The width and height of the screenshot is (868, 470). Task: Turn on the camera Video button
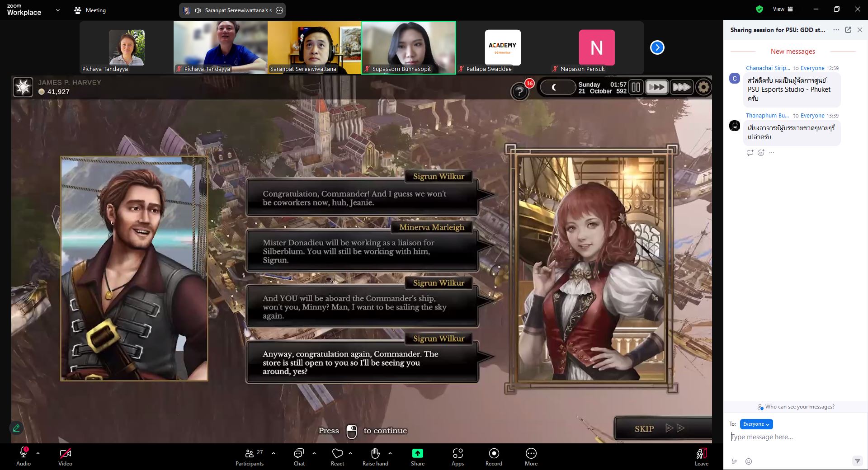tap(65, 454)
